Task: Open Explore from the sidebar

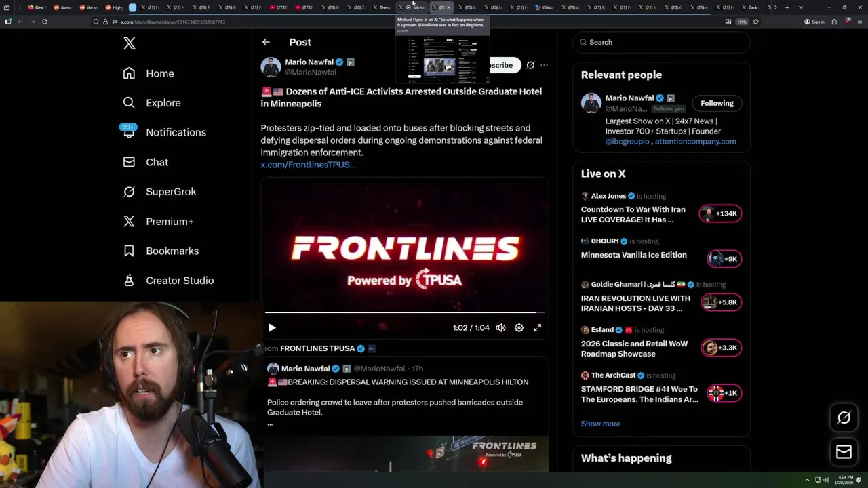Action: pos(152,103)
